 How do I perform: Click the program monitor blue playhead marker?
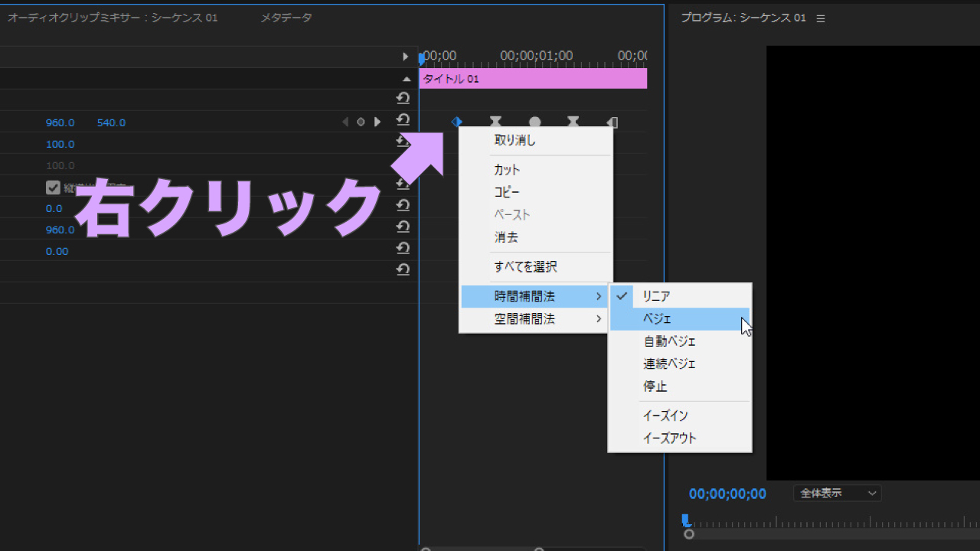(x=686, y=520)
